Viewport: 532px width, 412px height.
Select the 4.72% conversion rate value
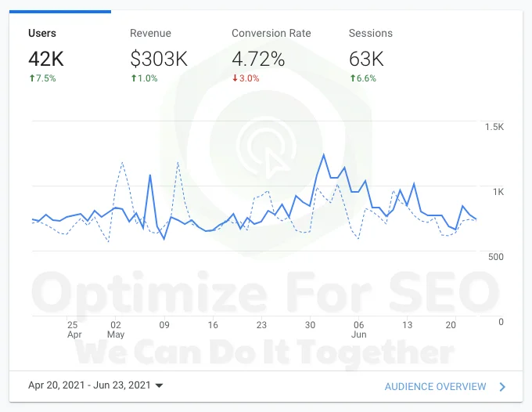(x=258, y=59)
